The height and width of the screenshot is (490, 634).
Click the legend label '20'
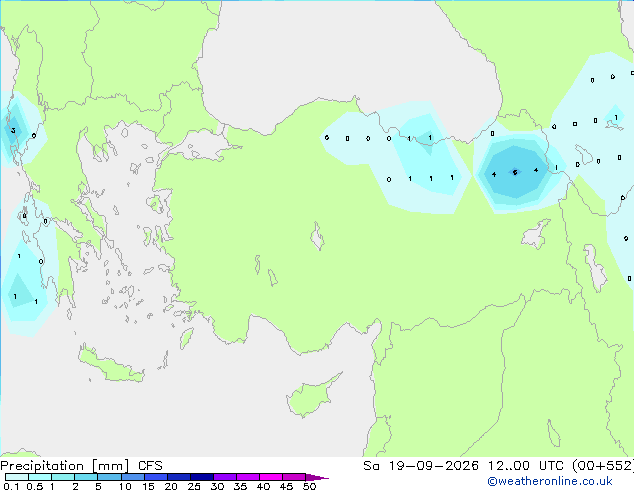171,486
